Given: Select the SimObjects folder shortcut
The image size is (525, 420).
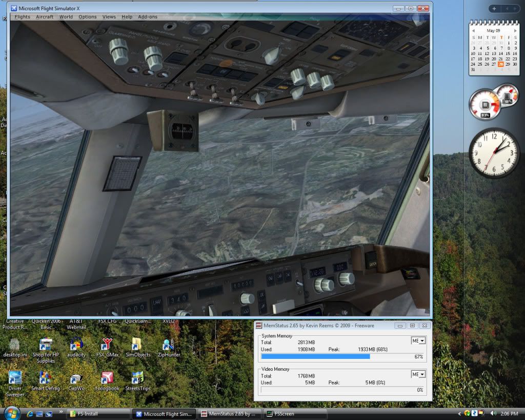Looking at the screenshot, I should [x=138, y=348].
